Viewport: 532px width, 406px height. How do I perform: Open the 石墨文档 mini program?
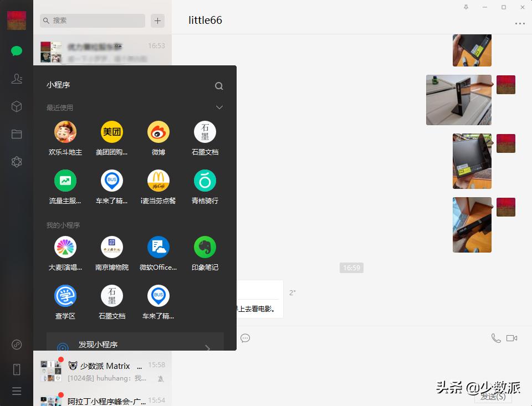point(204,133)
